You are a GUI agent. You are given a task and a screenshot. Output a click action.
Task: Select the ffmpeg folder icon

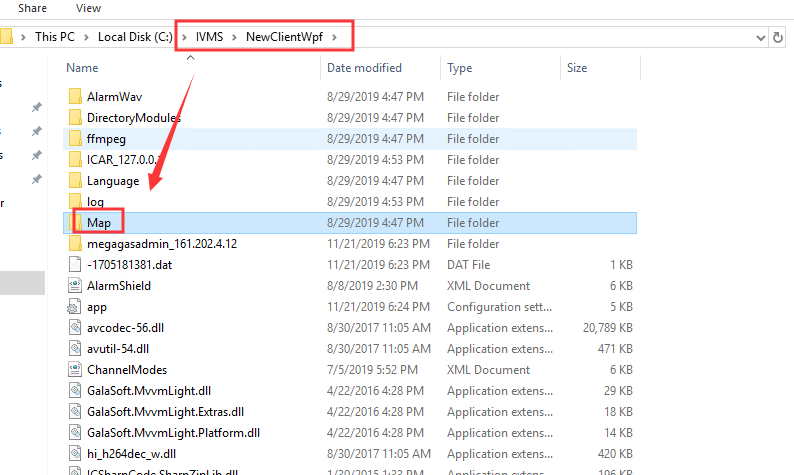[75, 139]
